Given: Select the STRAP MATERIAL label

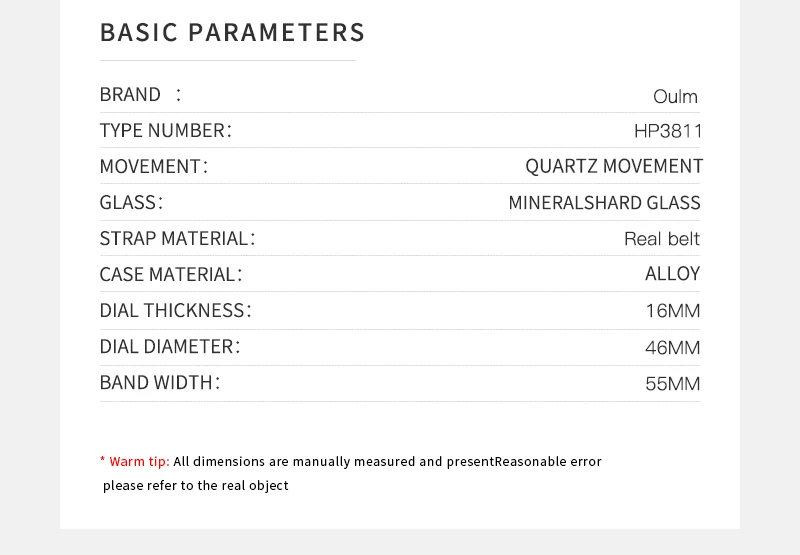Looking at the screenshot, I should [177, 239].
